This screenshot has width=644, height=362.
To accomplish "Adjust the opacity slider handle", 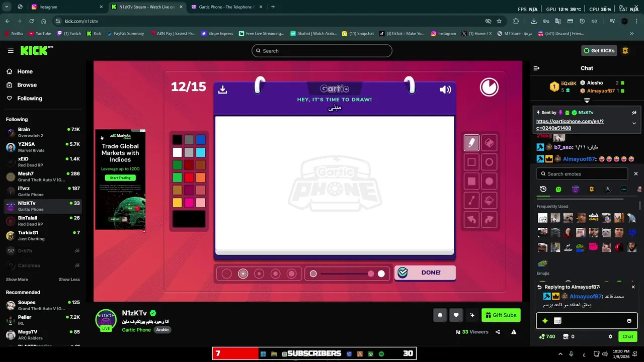I will point(371,274).
